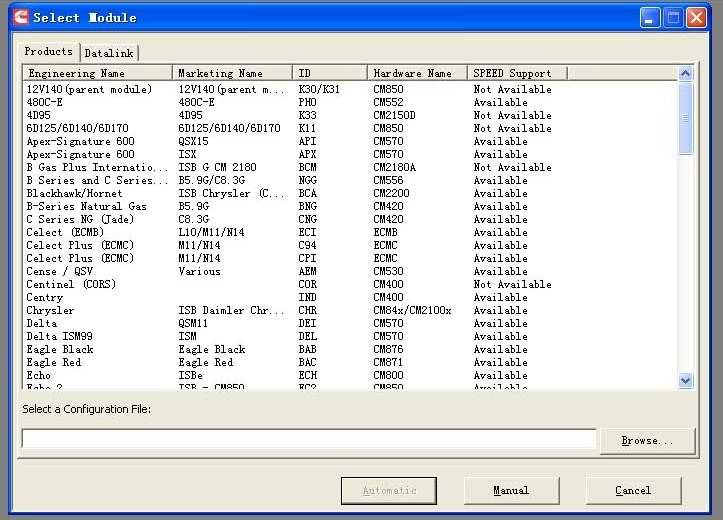
Task: Click the SPEED Support column header
Action: point(517,73)
